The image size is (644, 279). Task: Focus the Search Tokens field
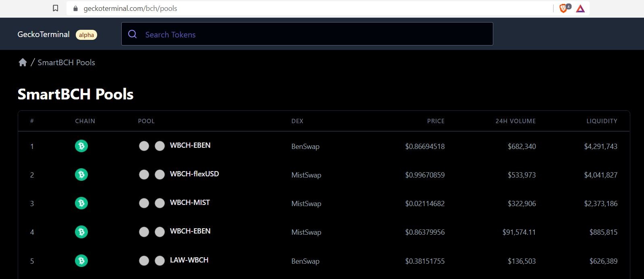307,34
